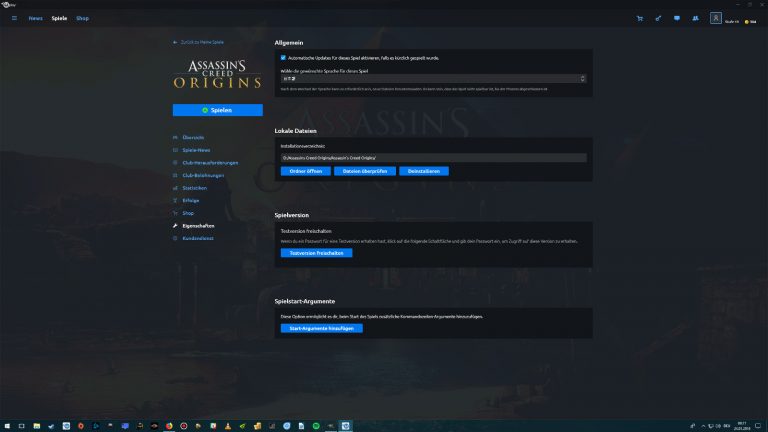The width and height of the screenshot is (768, 432).
Task: Click the key activation icon
Action: (x=658, y=18)
